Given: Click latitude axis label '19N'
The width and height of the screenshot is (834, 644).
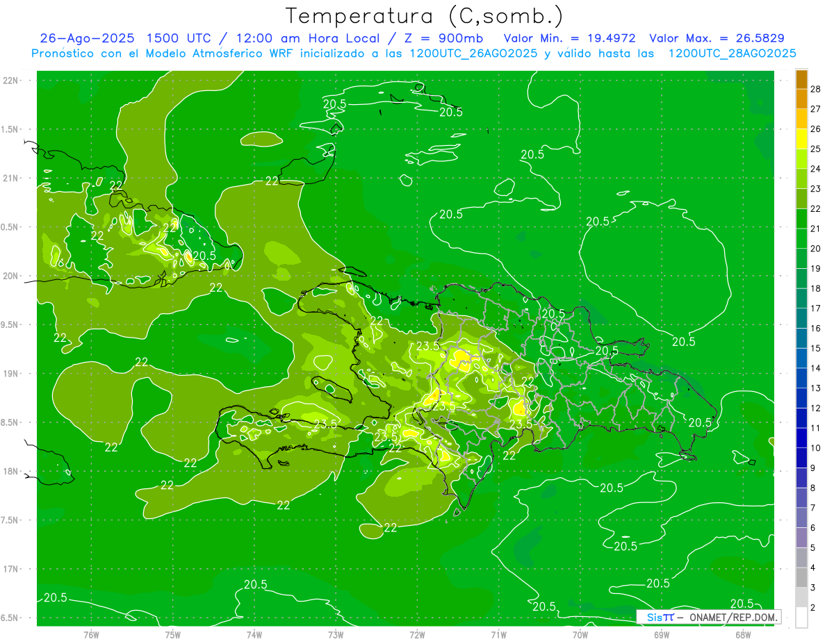Looking at the screenshot, I should (x=11, y=374).
